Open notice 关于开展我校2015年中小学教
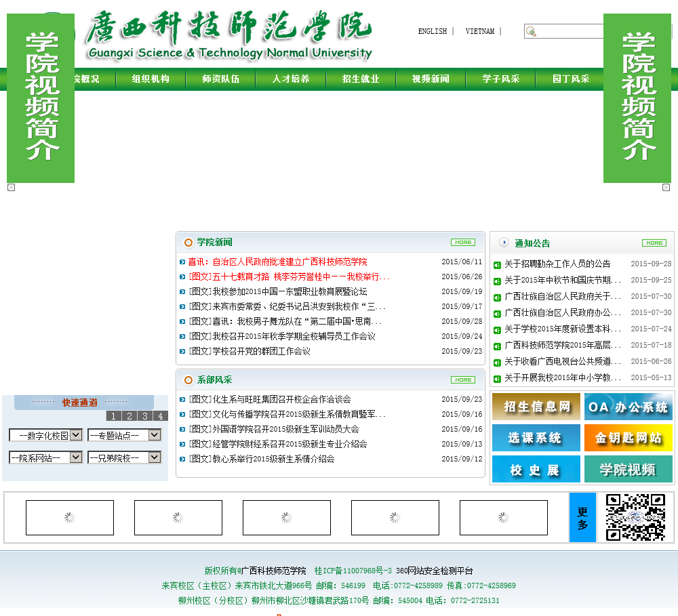The height and width of the screenshot is (616, 678). tap(563, 378)
